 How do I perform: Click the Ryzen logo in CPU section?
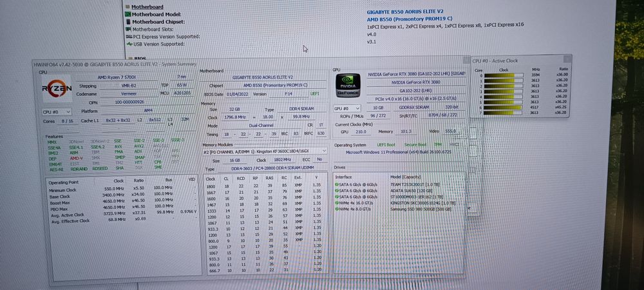click(57, 88)
